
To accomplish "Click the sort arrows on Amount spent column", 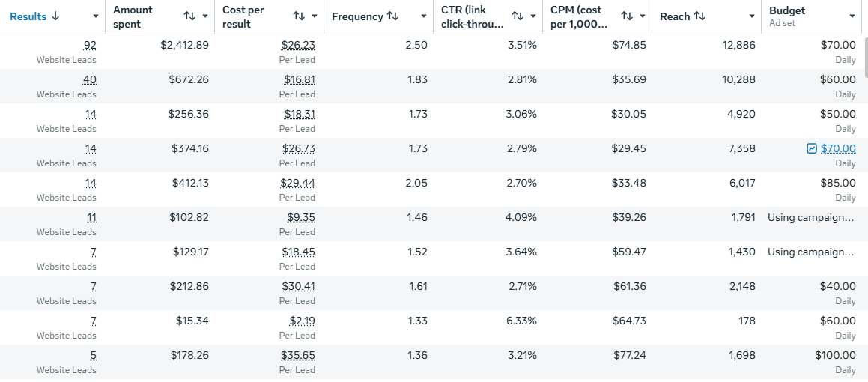I will coord(189,16).
